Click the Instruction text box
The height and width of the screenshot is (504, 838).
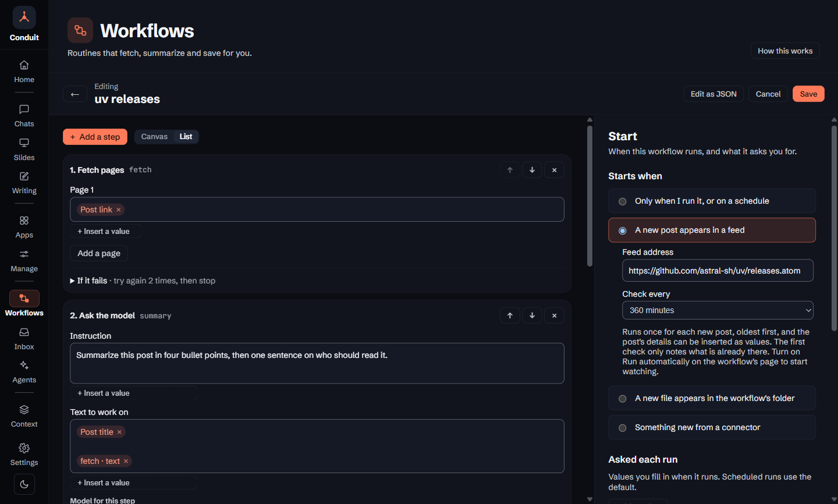(x=317, y=363)
